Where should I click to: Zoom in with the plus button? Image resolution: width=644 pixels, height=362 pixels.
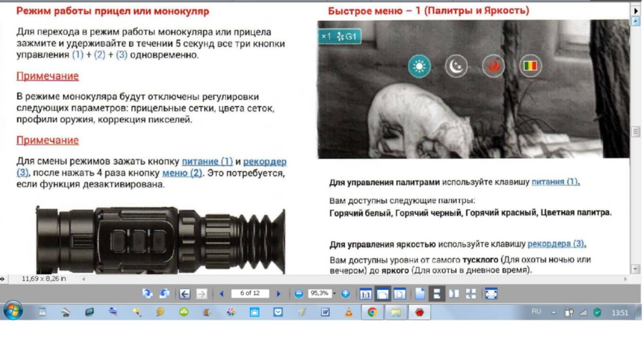pos(346,294)
